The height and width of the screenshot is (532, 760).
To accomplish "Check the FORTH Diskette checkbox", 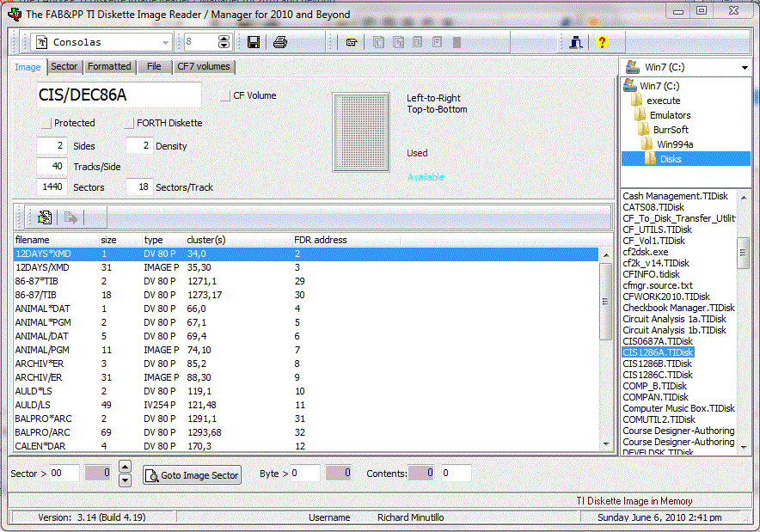I will click(130, 123).
